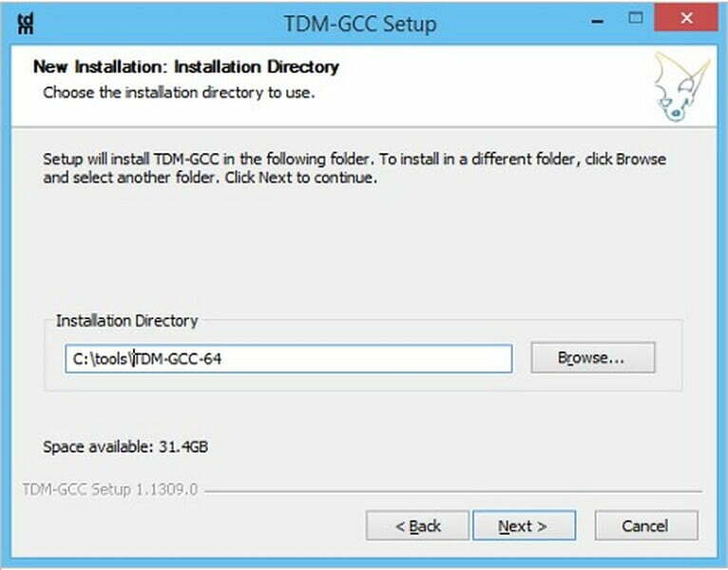The height and width of the screenshot is (570, 728).
Task: Click the 'Installation Directory' group box label
Action: pyautogui.click(x=126, y=321)
